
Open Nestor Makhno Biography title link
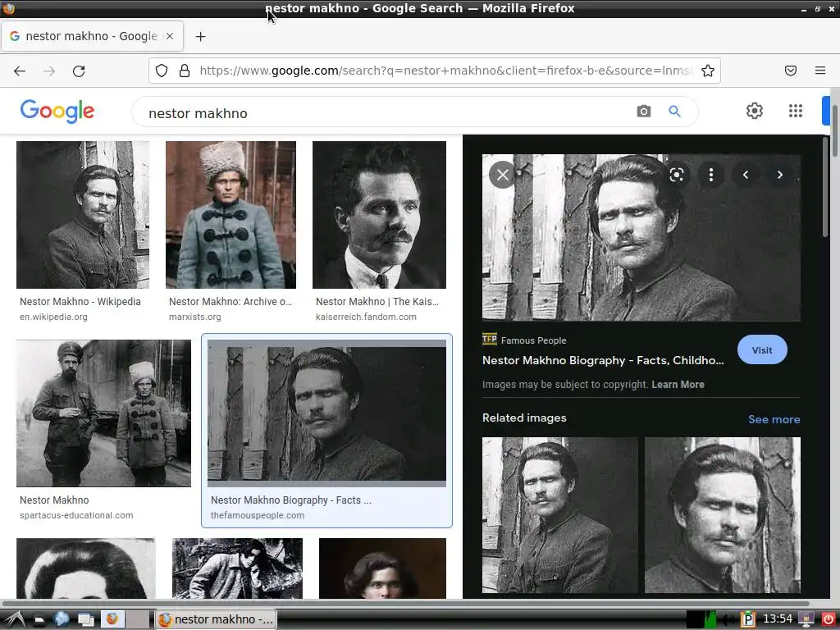point(603,361)
